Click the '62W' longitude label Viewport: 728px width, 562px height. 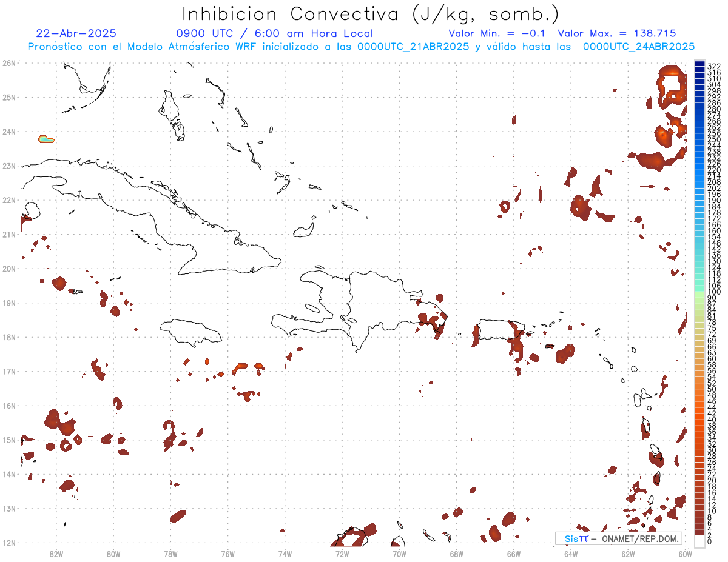[628, 553]
